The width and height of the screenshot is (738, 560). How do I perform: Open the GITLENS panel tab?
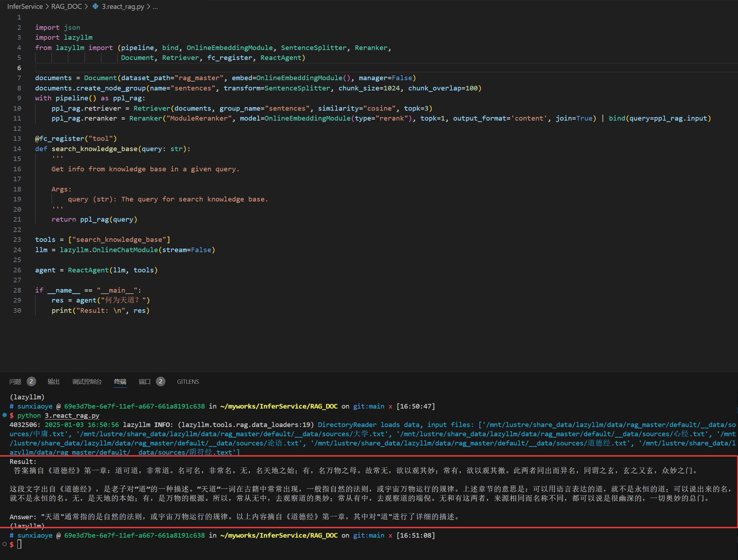click(x=188, y=381)
